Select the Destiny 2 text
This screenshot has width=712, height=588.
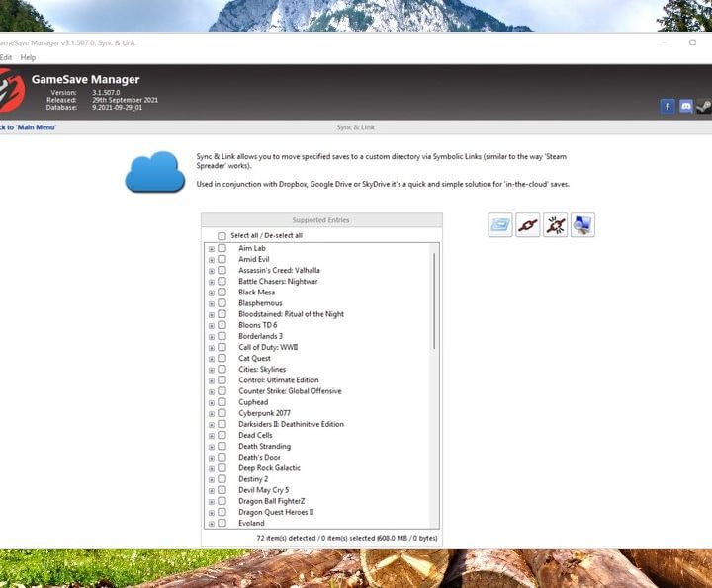pyautogui.click(x=253, y=479)
